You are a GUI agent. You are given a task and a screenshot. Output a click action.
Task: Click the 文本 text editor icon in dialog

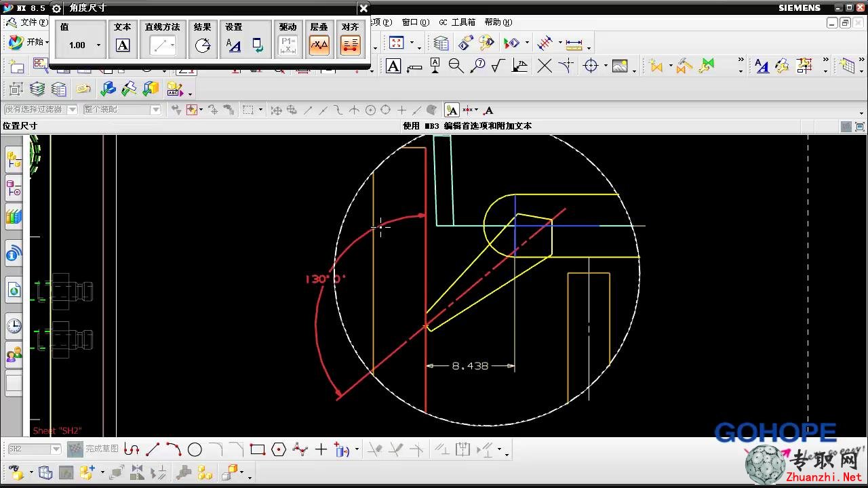click(x=123, y=45)
